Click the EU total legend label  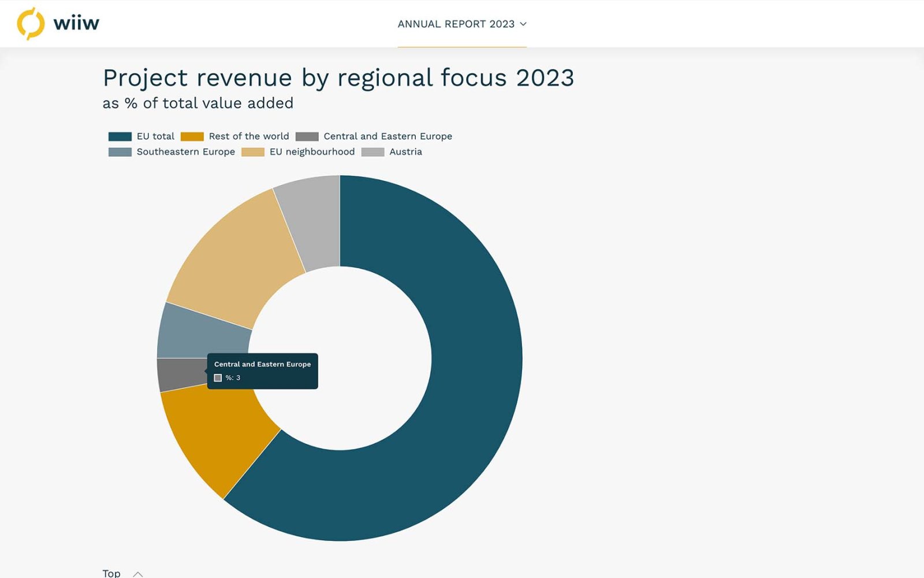pos(155,136)
